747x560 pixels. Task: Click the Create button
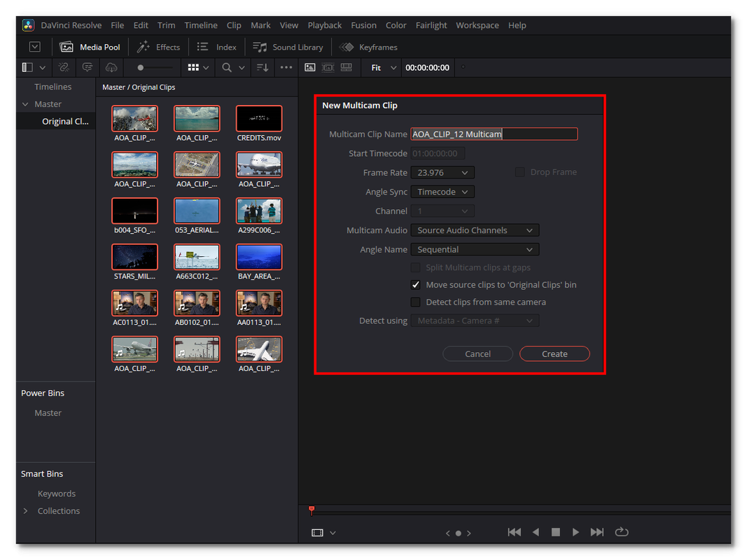554,353
